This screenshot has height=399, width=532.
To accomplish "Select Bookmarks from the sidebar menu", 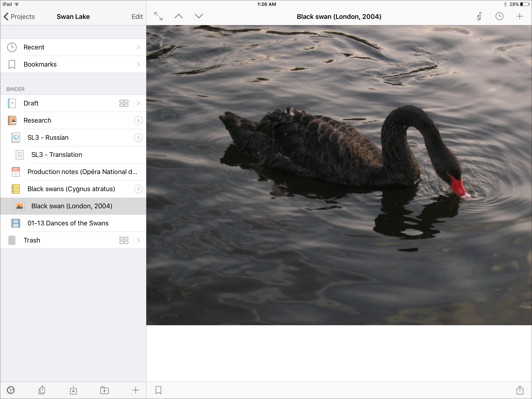I will tap(73, 64).
